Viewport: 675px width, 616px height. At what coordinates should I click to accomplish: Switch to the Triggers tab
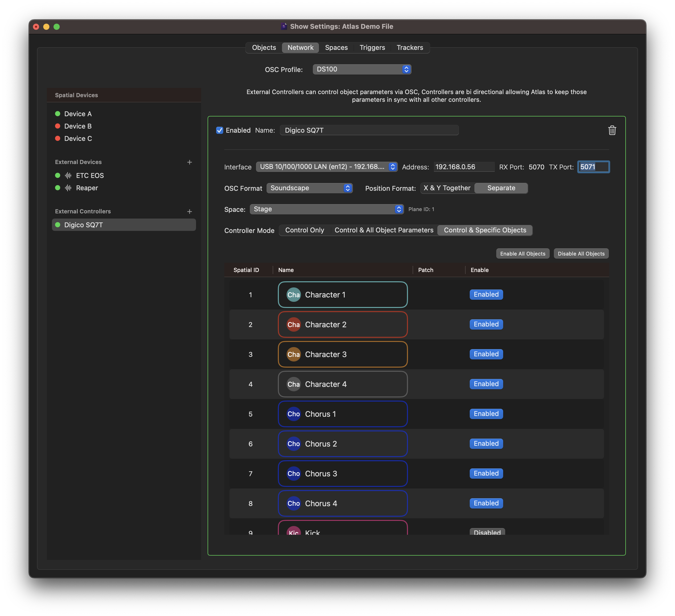click(372, 48)
